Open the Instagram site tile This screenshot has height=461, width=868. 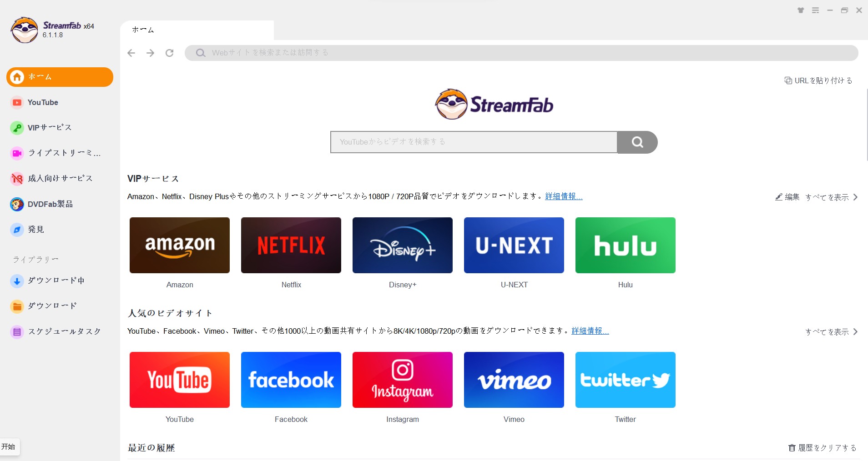click(x=403, y=380)
